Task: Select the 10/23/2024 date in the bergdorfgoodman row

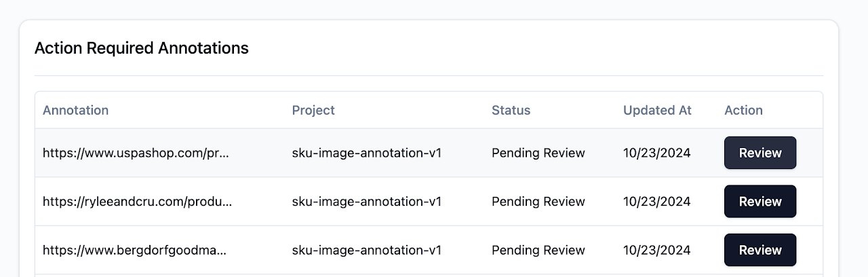Action: pos(656,250)
